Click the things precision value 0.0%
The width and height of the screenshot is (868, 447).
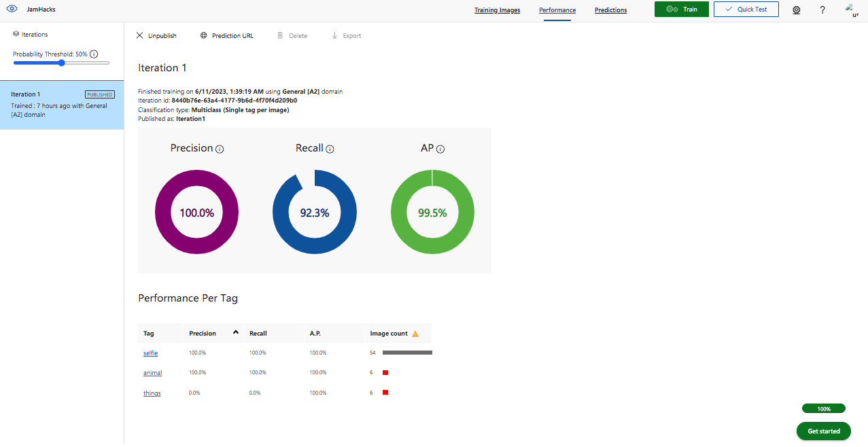(194, 393)
